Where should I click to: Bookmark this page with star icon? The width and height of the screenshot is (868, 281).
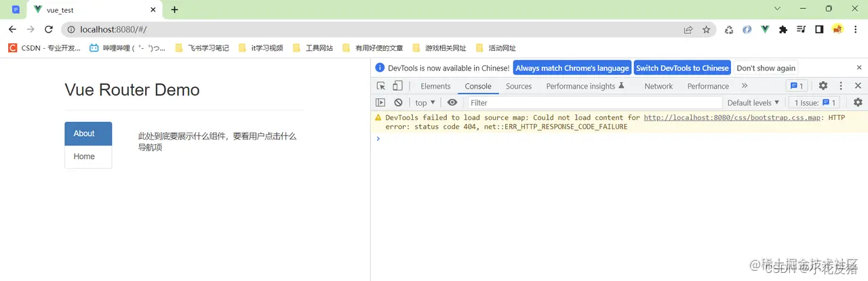point(706,29)
